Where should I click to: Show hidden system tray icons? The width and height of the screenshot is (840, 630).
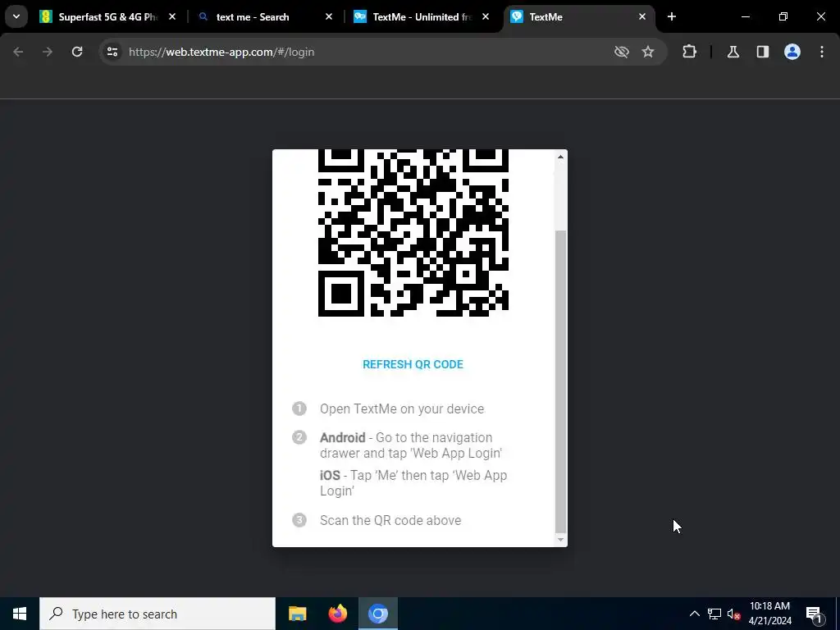click(694, 614)
